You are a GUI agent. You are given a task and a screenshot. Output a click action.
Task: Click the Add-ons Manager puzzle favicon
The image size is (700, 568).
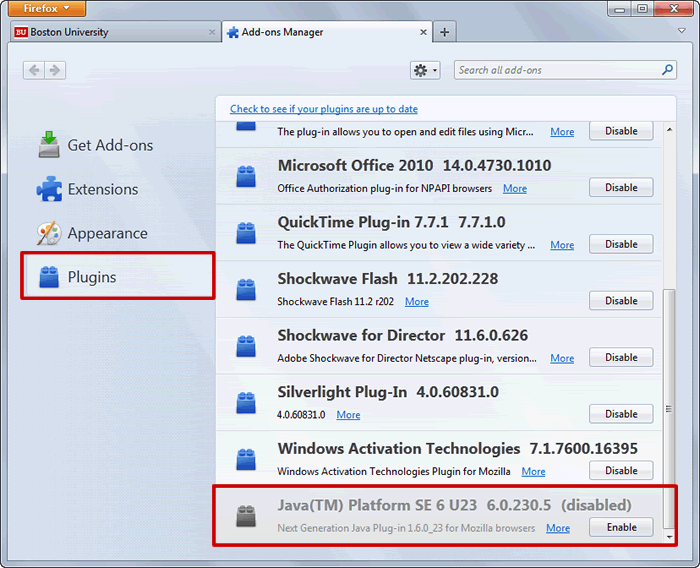(x=233, y=32)
